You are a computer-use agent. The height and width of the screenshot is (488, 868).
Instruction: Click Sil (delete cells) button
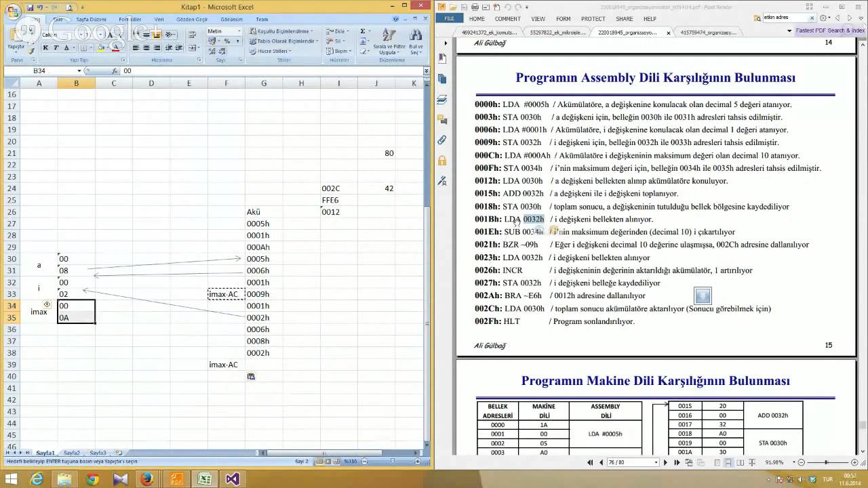[336, 41]
